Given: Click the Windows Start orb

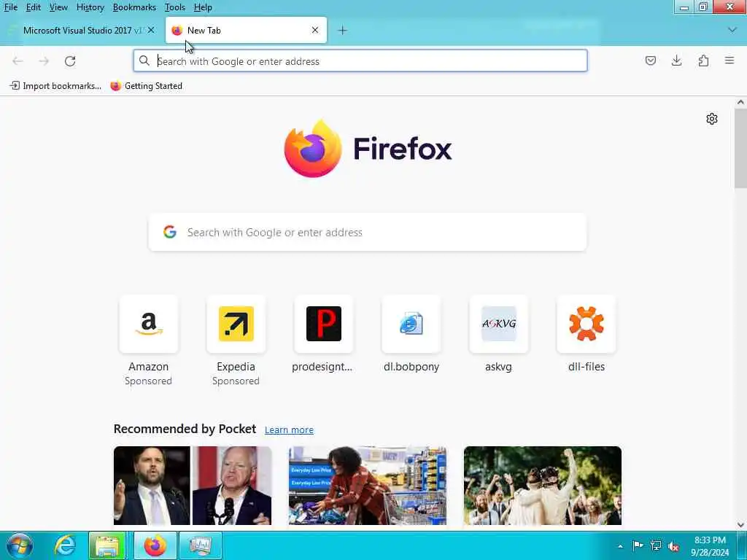Looking at the screenshot, I should tap(20, 545).
